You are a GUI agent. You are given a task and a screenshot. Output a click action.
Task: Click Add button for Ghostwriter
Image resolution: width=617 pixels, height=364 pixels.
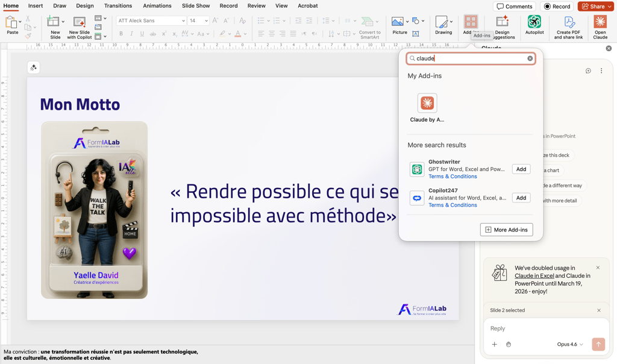521,169
